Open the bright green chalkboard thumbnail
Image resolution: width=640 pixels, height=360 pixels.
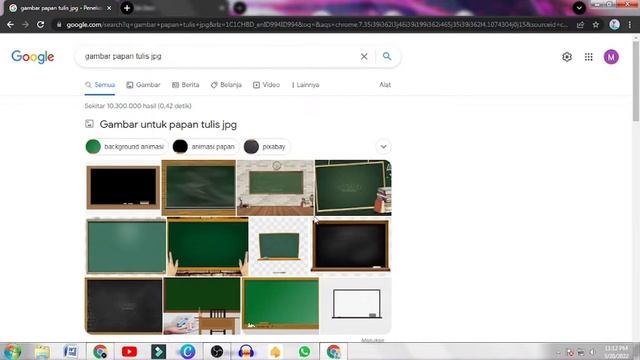point(280,306)
